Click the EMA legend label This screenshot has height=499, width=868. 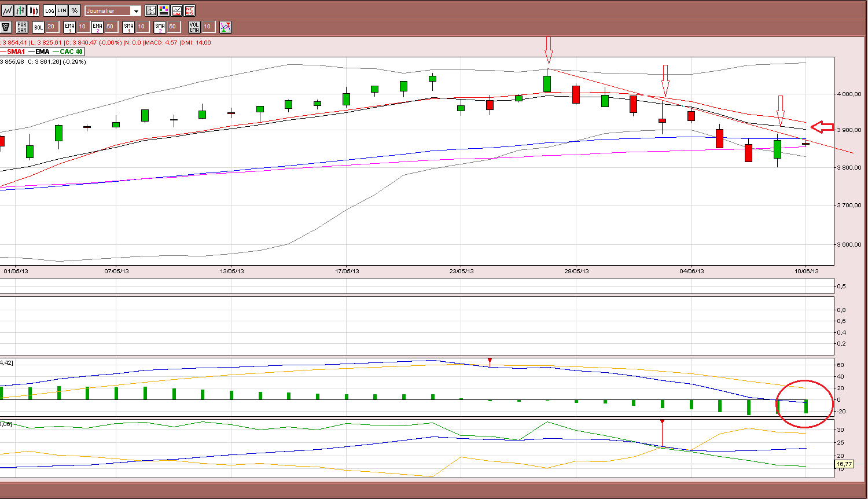[x=42, y=52]
